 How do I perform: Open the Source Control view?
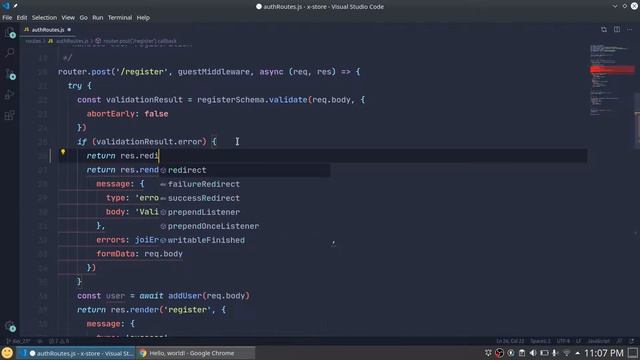[10, 74]
